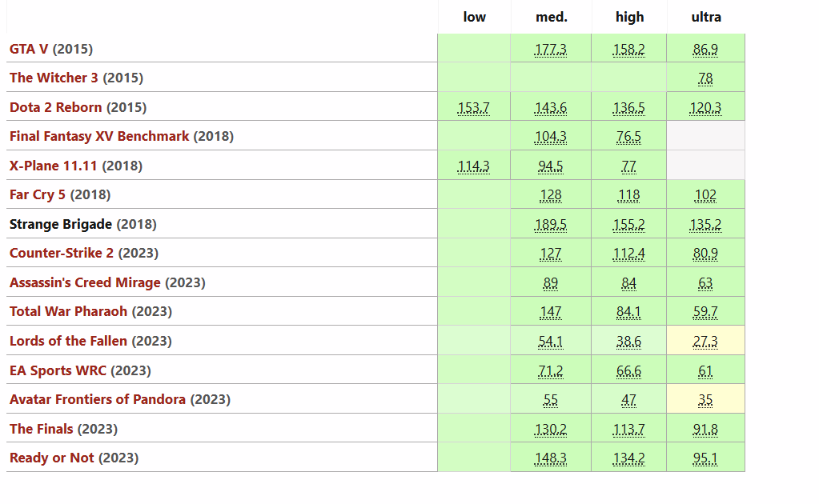The height and width of the screenshot is (504, 819).
Task: Select the Strange Brigade row title
Action: (61, 224)
